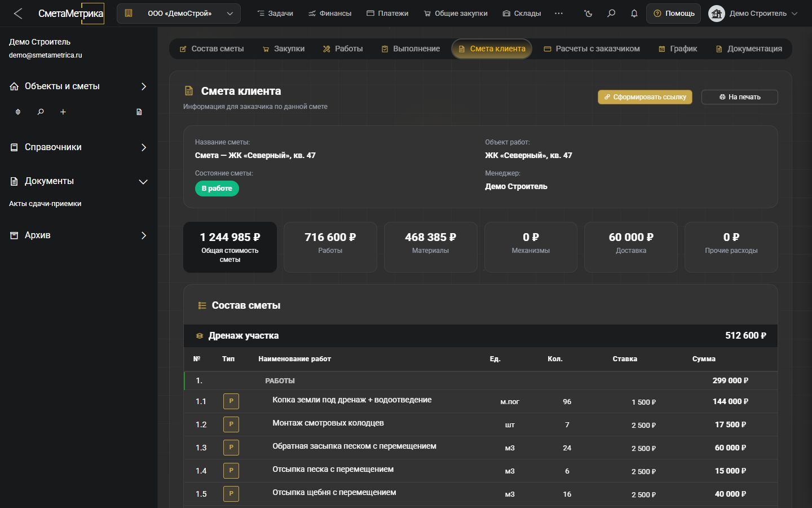Image resolution: width=812 pixels, height=508 pixels.
Task: Switch to the Работы tab
Action: pos(343,49)
